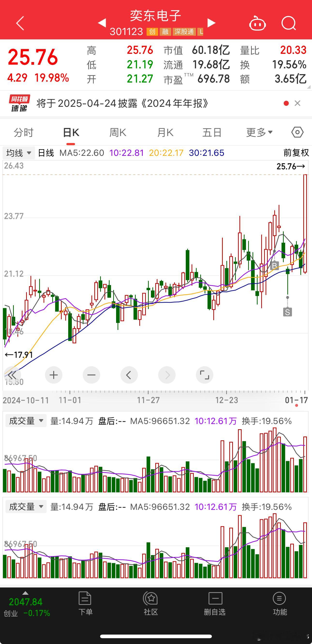
Task: Zoom in chart with plus button
Action: (54, 375)
